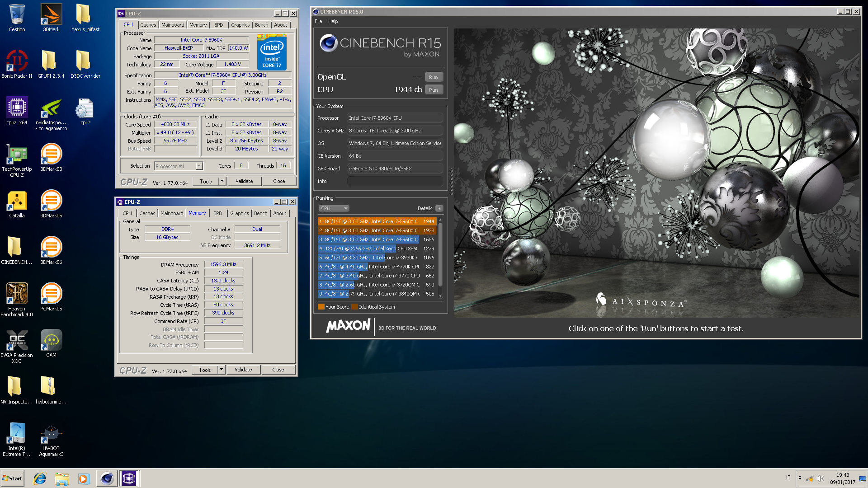Open Internet Explorer from taskbar

coord(40,479)
